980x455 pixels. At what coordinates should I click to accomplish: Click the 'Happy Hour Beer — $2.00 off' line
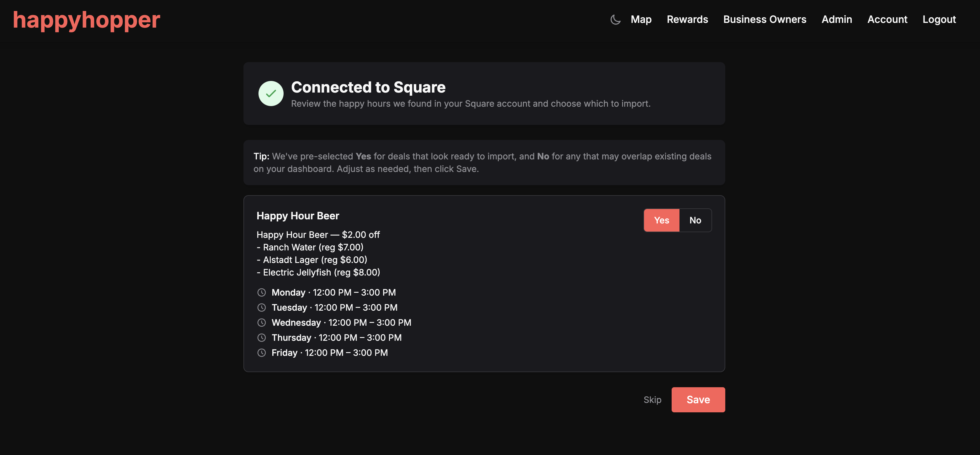click(x=318, y=235)
